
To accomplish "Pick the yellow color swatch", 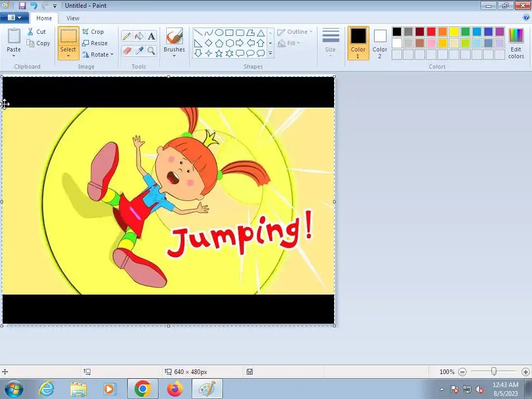I will click(x=454, y=32).
